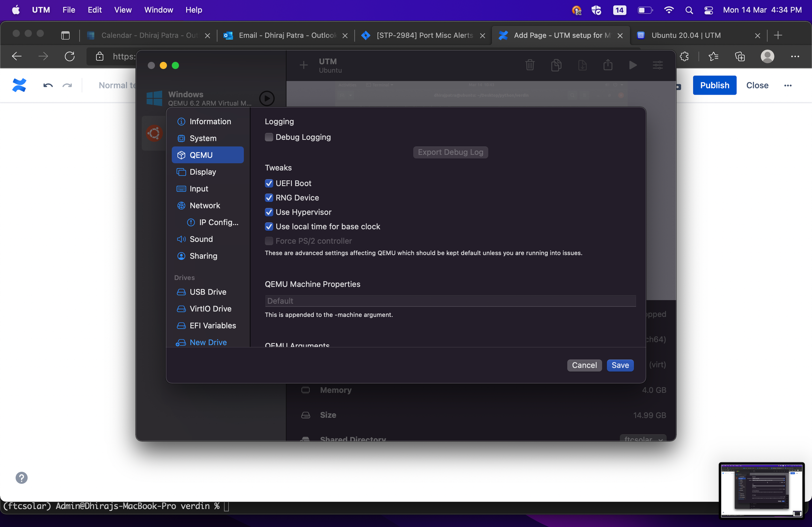Delete the VM with the trash icon

tap(530, 65)
